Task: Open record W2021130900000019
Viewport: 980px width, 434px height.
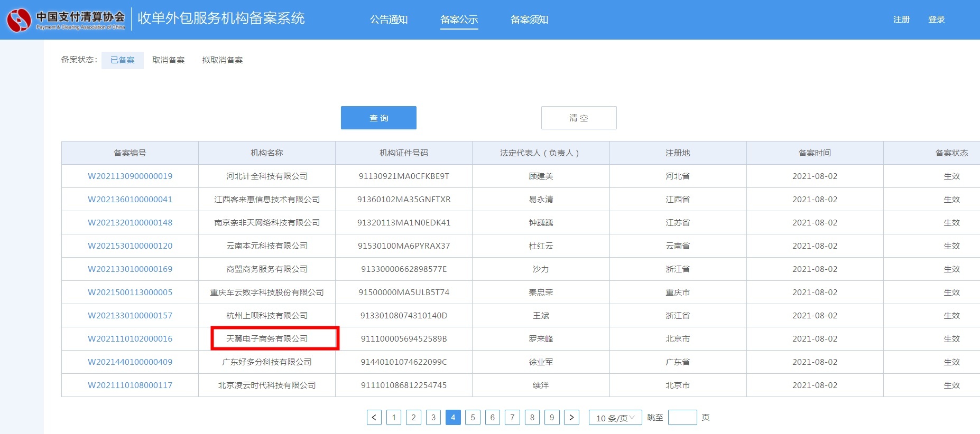Action: (130, 176)
